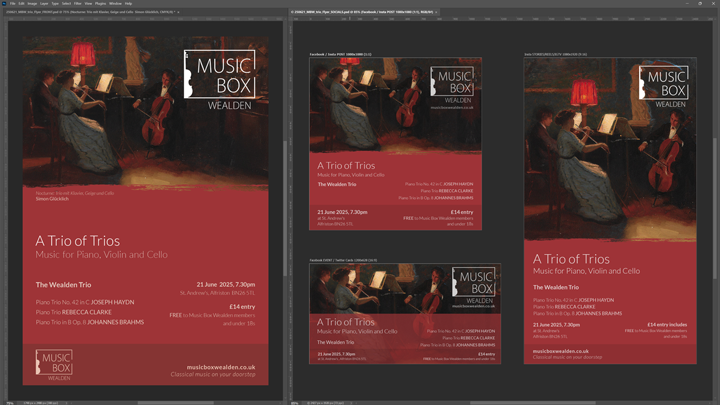Click the left document's status bar size info
This screenshot has height=405, width=720.
(x=41, y=403)
